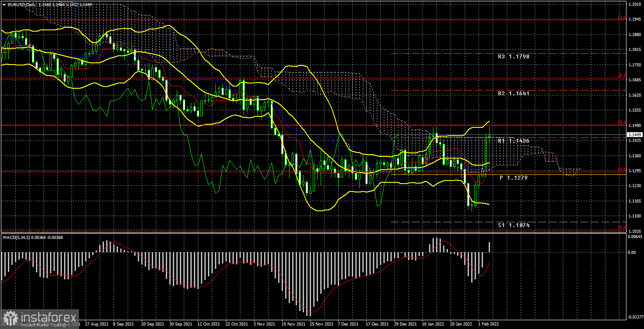Click the 1.1295 price scale value
The image size is (644, 329).
tap(635, 170)
